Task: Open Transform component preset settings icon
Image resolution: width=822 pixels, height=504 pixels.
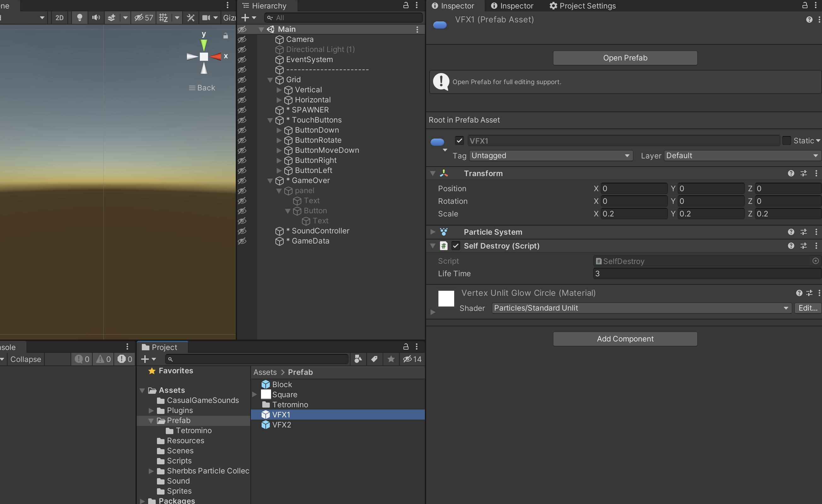Action: point(804,173)
